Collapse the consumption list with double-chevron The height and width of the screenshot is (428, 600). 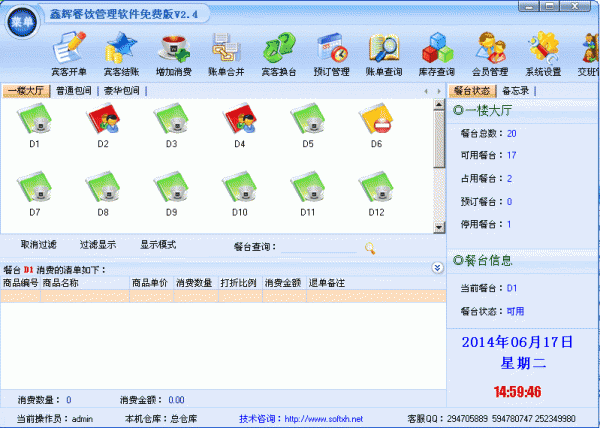point(437,268)
